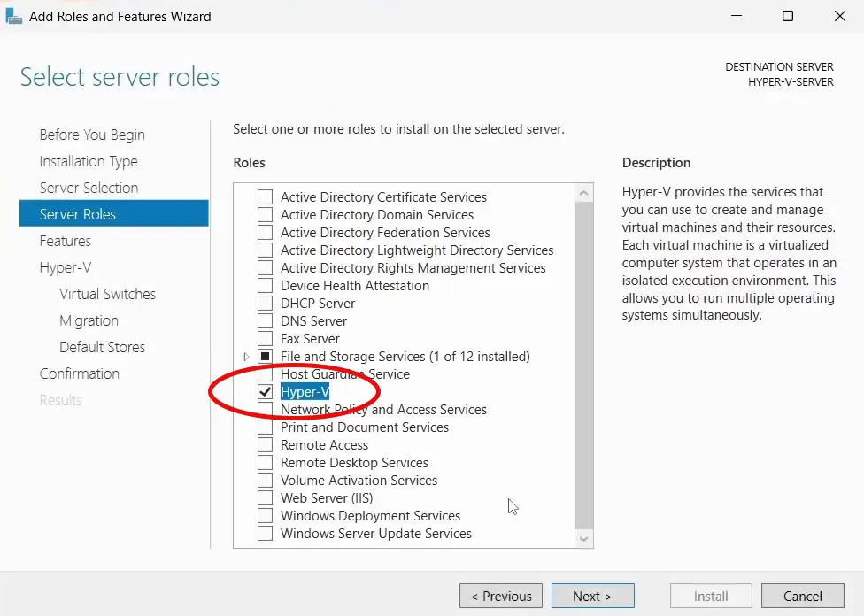864x616 pixels.
Task: Tick the Fax Server checkbox
Action: pyautogui.click(x=265, y=338)
